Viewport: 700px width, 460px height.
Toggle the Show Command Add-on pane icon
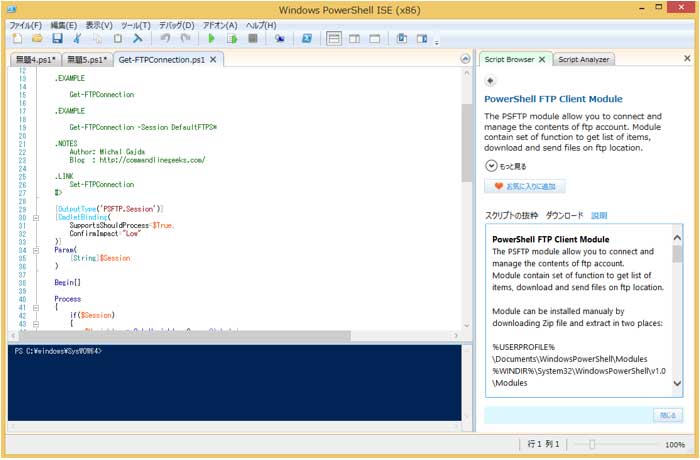[422, 38]
